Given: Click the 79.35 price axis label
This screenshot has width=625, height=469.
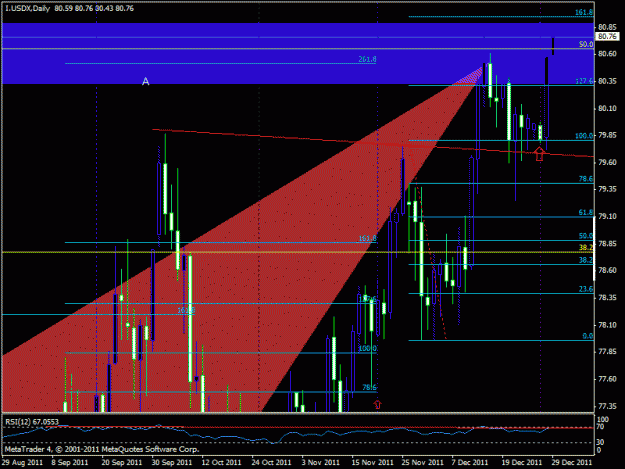Looking at the screenshot, I should (x=607, y=189).
